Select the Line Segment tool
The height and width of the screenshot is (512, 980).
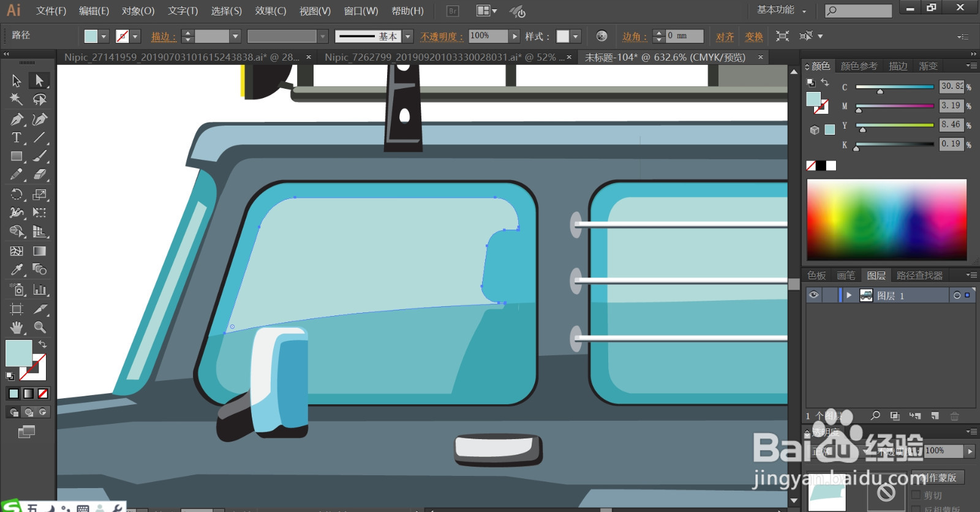pyautogui.click(x=39, y=138)
